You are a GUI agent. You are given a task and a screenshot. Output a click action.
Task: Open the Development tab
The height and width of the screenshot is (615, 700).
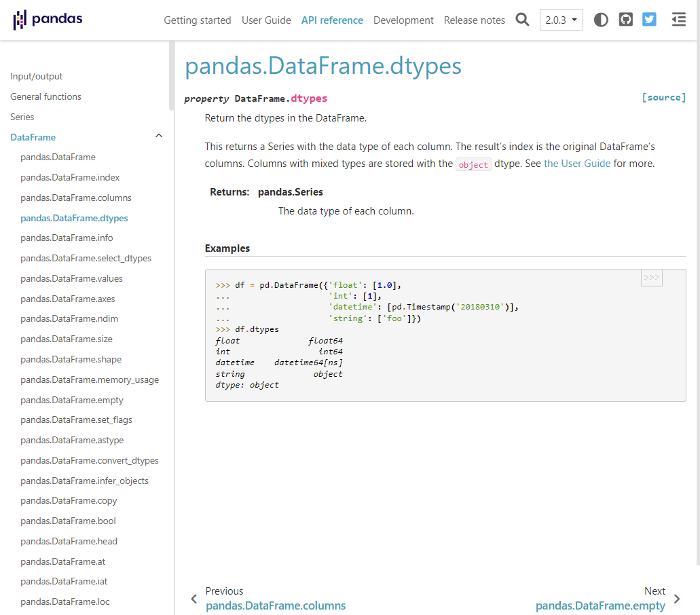pos(403,20)
